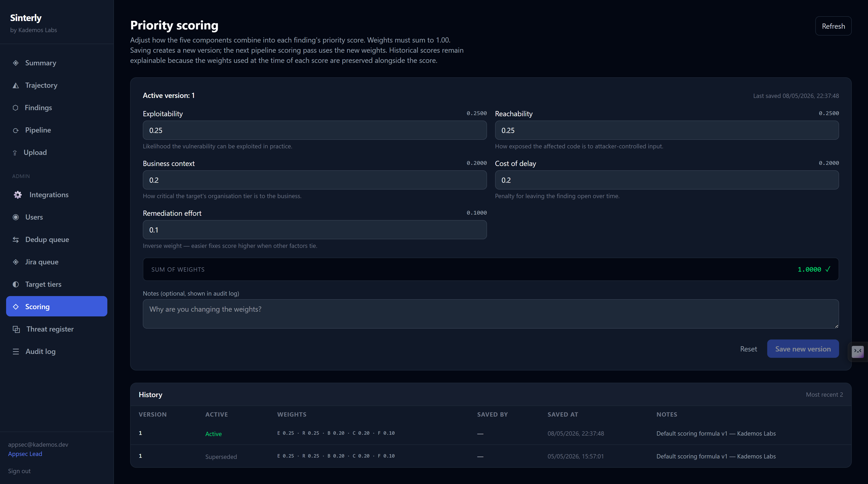Click Save new version
This screenshot has height=484, width=868.
(803, 349)
